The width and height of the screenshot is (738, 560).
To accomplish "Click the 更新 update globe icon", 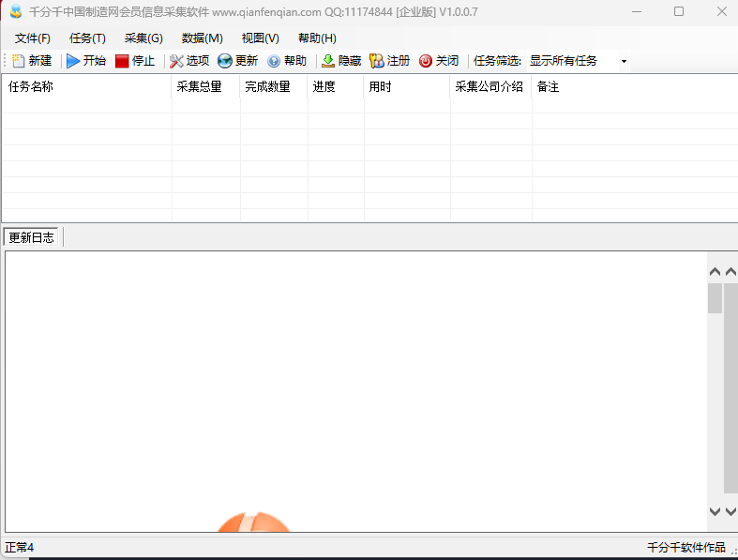I will [225, 61].
